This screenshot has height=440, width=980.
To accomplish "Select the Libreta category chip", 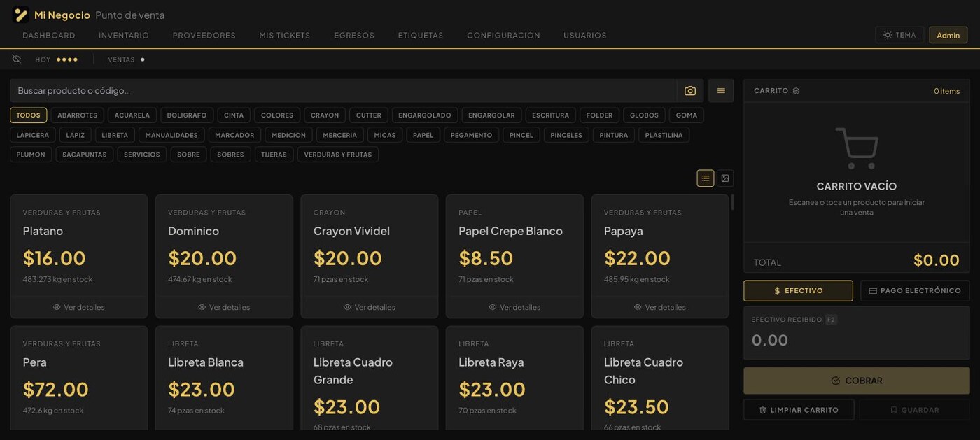I will click(x=115, y=135).
